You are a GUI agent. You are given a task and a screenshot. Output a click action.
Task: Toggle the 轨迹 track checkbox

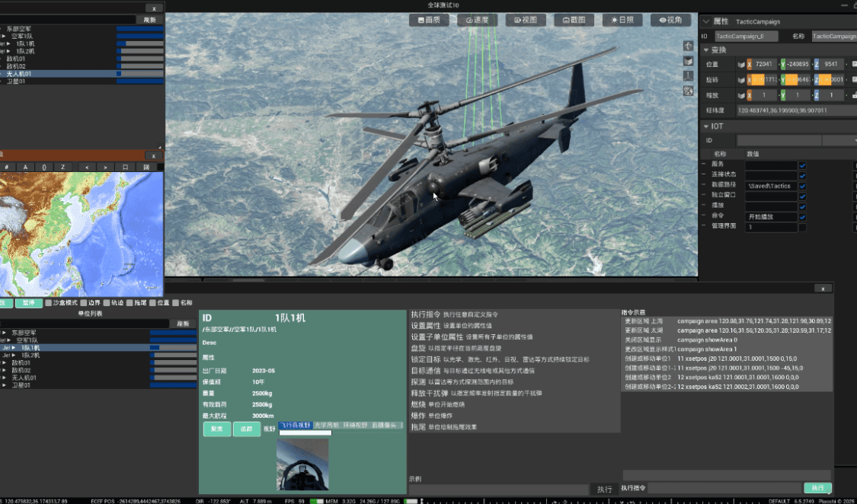point(107,303)
